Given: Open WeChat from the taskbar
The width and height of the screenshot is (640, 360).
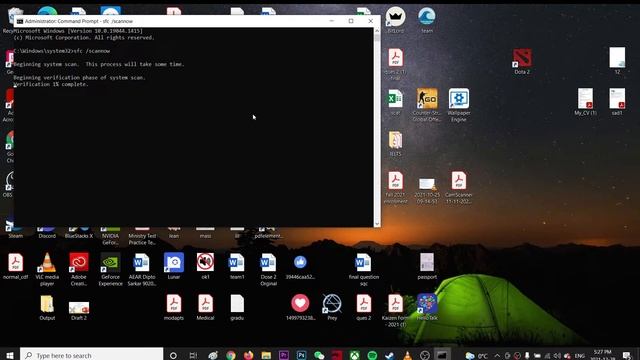Looking at the screenshot, I should pyautogui.click(x=319, y=356).
